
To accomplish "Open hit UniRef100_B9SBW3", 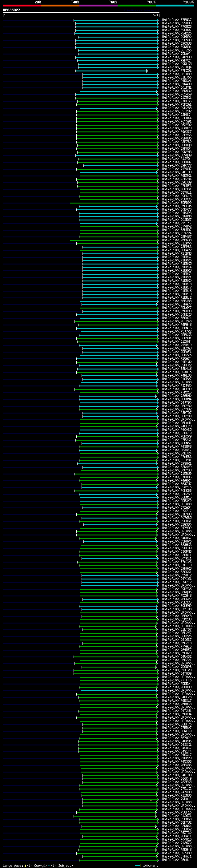I will pyautogui.click(x=176, y=23).
